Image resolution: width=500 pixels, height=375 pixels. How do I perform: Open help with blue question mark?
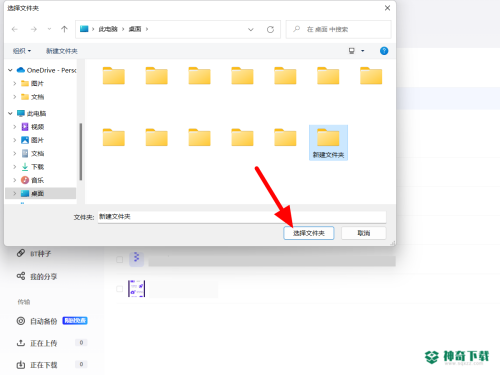point(384,51)
